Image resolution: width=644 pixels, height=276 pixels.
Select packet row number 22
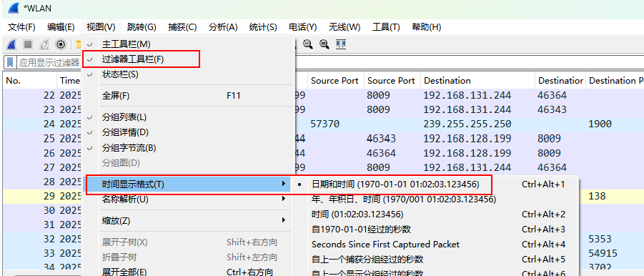pyautogui.click(x=49, y=95)
